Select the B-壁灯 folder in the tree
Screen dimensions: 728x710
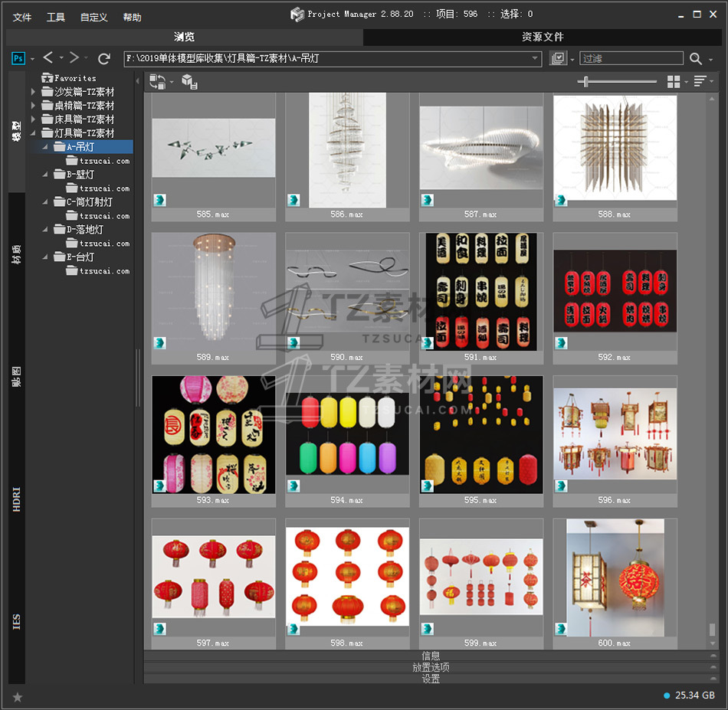click(80, 175)
